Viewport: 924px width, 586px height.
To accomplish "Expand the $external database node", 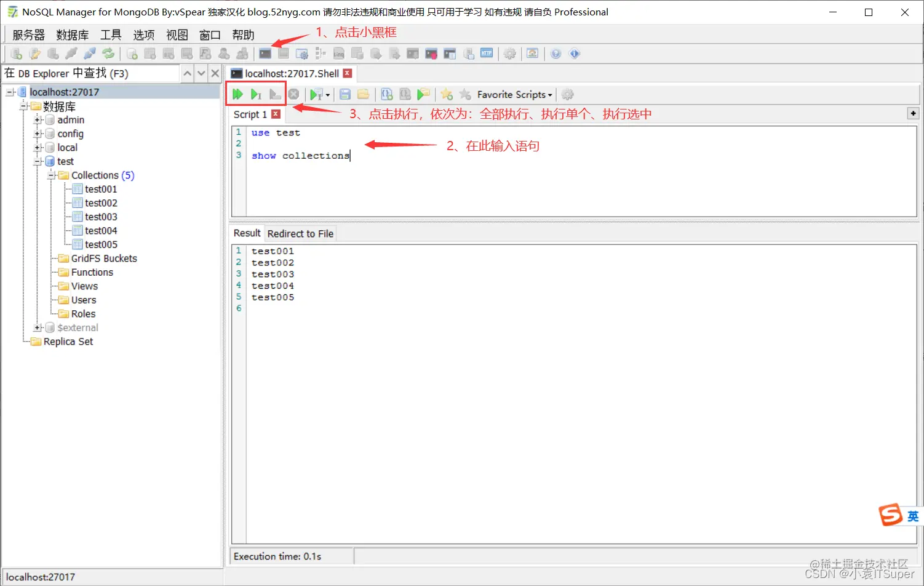I will point(38,327).
